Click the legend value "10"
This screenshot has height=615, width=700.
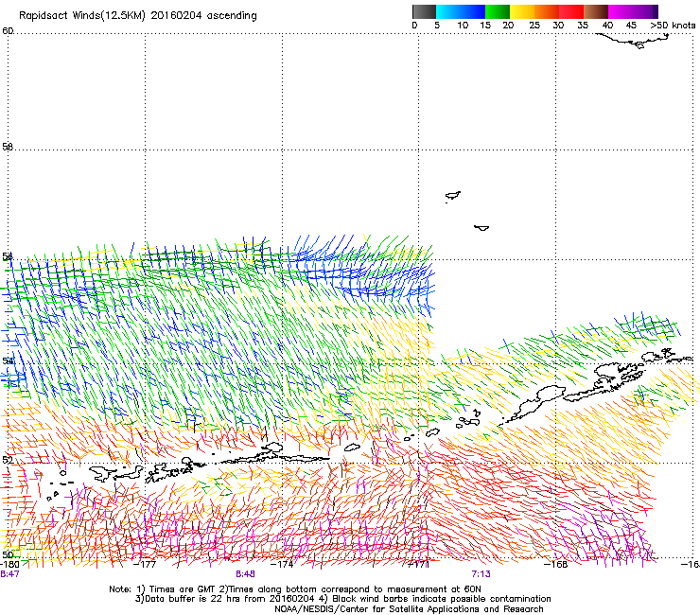[463, 25]
